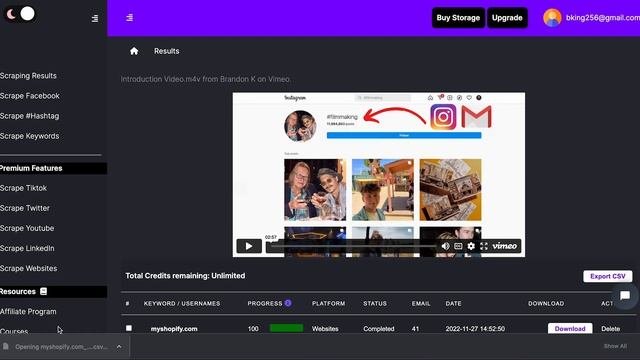Toggle the video volume icon
The height and width of the screenshot is (360, 640).
[445, 246]
